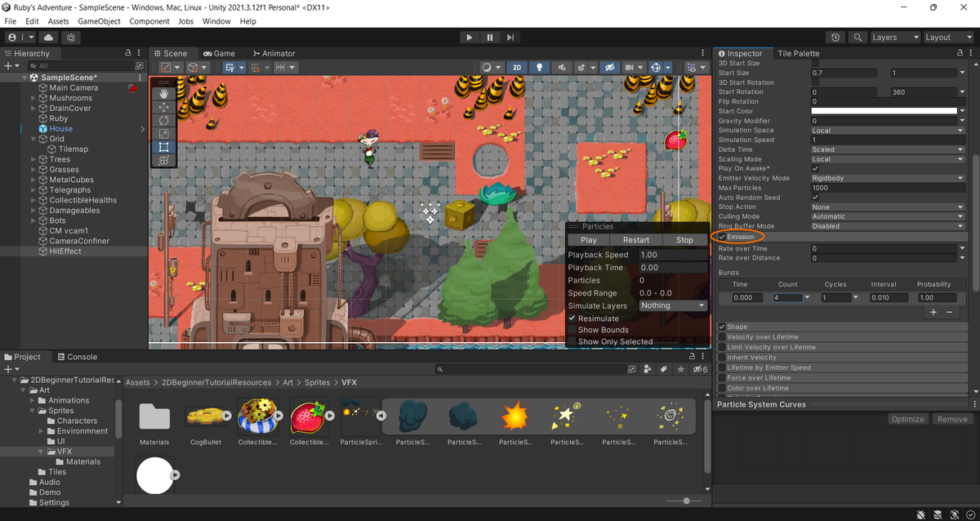Toggle the Emission module checkbox
Screen dimensions: 980x521
[x=722, y=237]
